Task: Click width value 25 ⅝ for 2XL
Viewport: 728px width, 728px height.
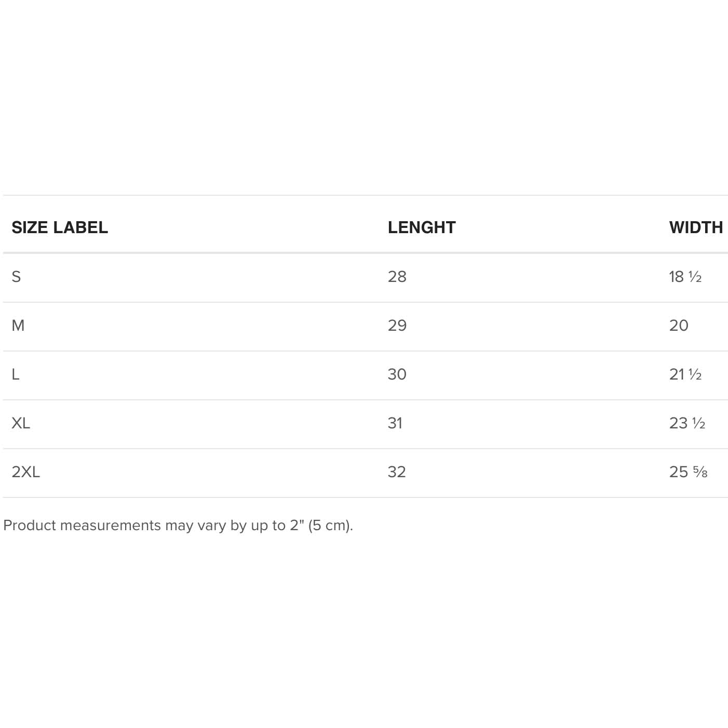Action: [x=688, y=472]
